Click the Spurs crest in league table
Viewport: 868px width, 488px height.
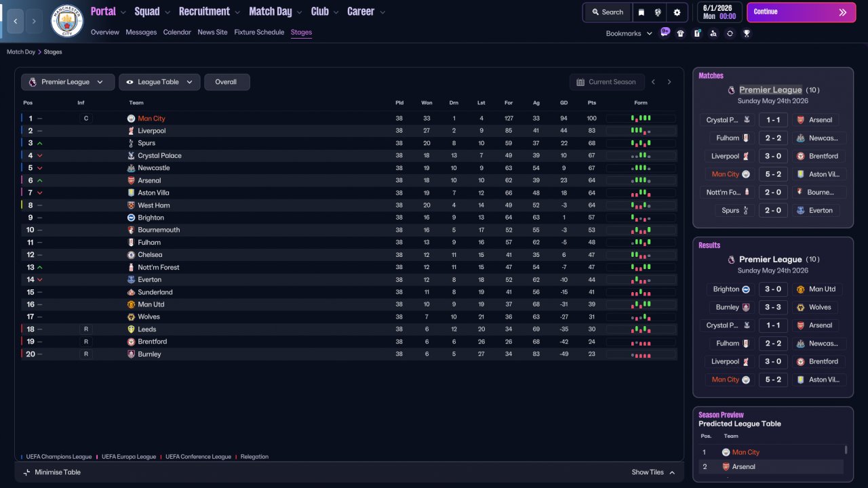(x=131, y=143)
